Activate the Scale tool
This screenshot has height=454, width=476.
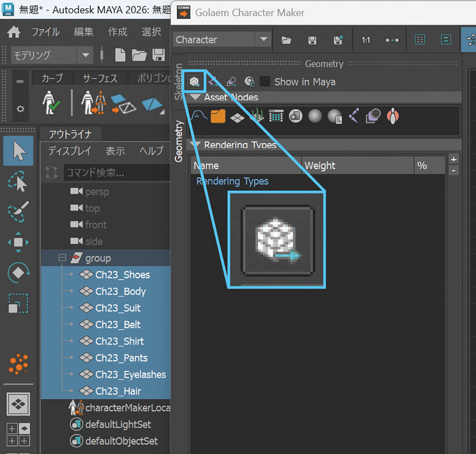click(x=18, y=303)
